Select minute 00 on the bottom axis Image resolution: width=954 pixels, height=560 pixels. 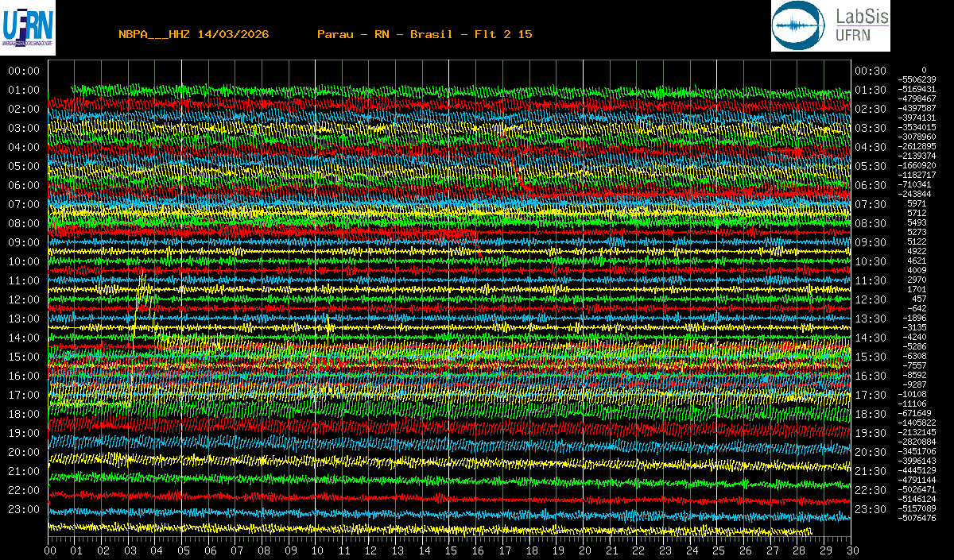[51, 550]
